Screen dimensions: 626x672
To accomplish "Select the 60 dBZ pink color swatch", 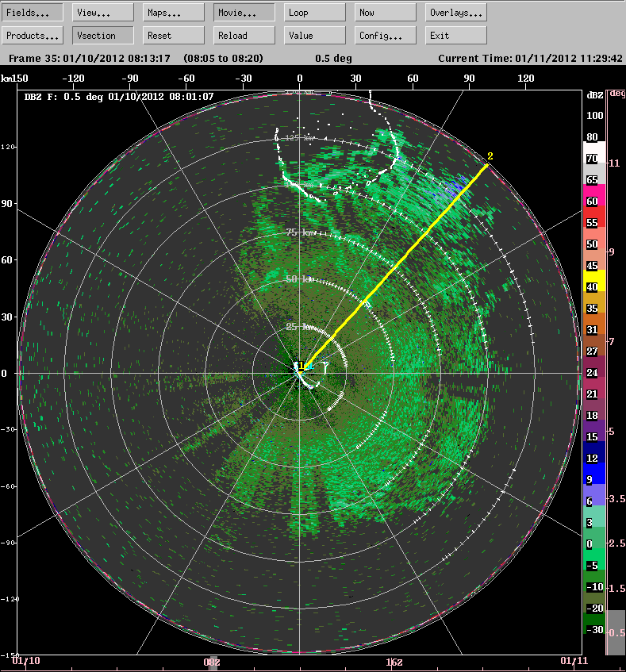I will tap(594, 195).
